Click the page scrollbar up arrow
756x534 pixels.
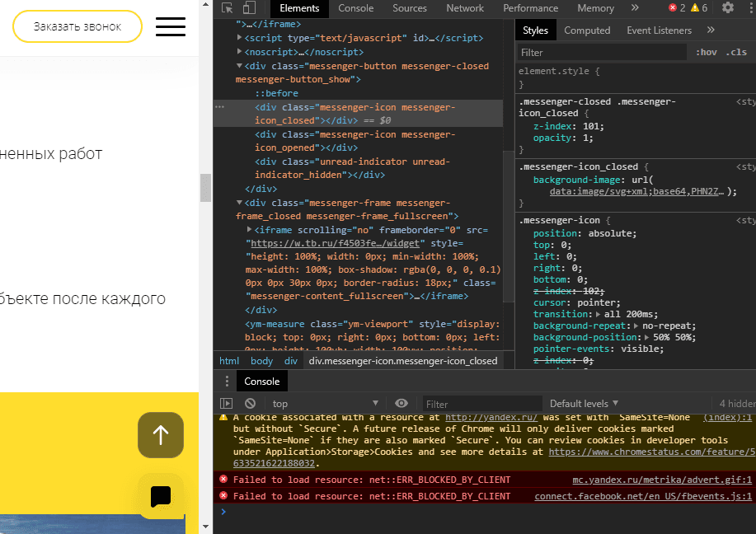coord(206,5)
